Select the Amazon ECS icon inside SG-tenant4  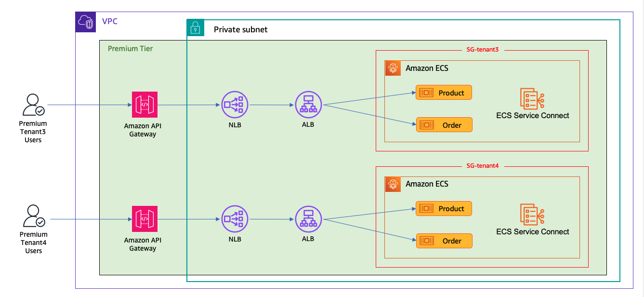[x=393, y=184]
